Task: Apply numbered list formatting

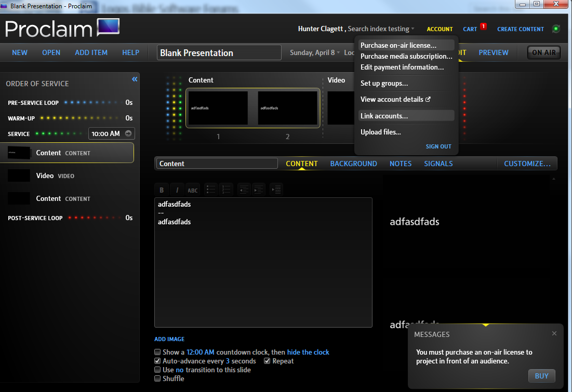Action: pyautogui.click(x=226, y=190)
